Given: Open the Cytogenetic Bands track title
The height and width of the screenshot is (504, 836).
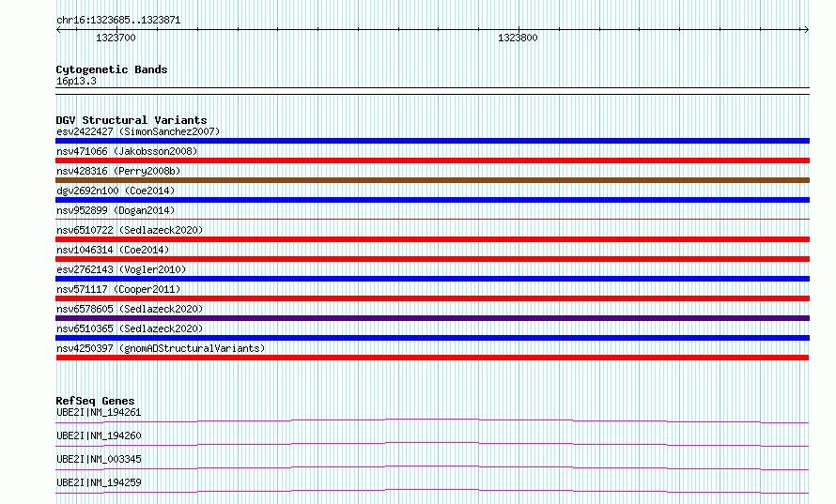Looking at the screenshot, I should pyautogui.click(x=112, y=69).
